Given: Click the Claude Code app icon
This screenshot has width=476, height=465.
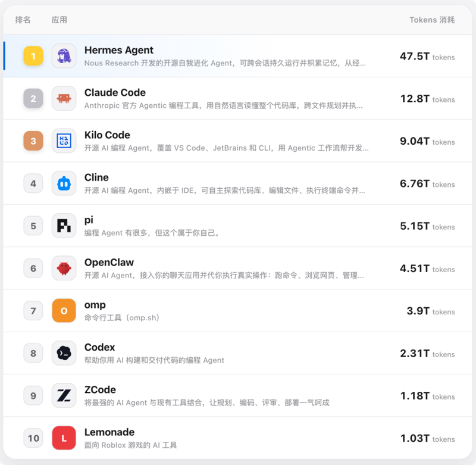Looking at the screenshot, I should 64,98.
